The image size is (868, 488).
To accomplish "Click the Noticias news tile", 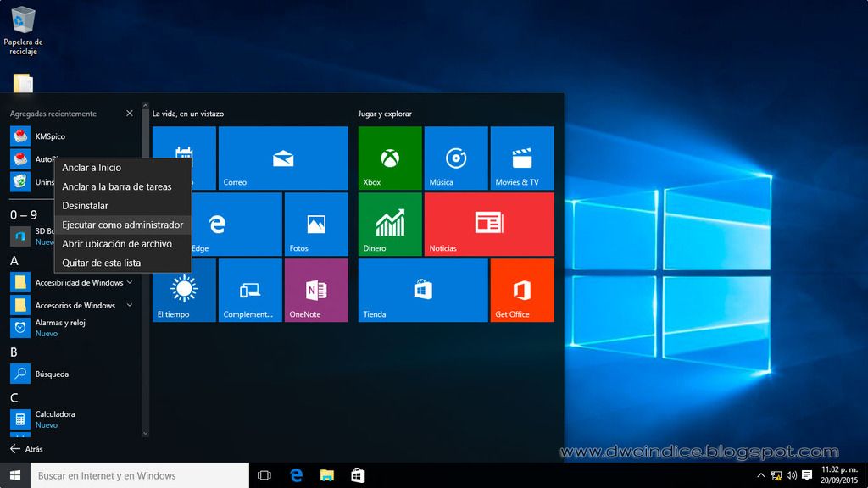I will click(489, 224).
